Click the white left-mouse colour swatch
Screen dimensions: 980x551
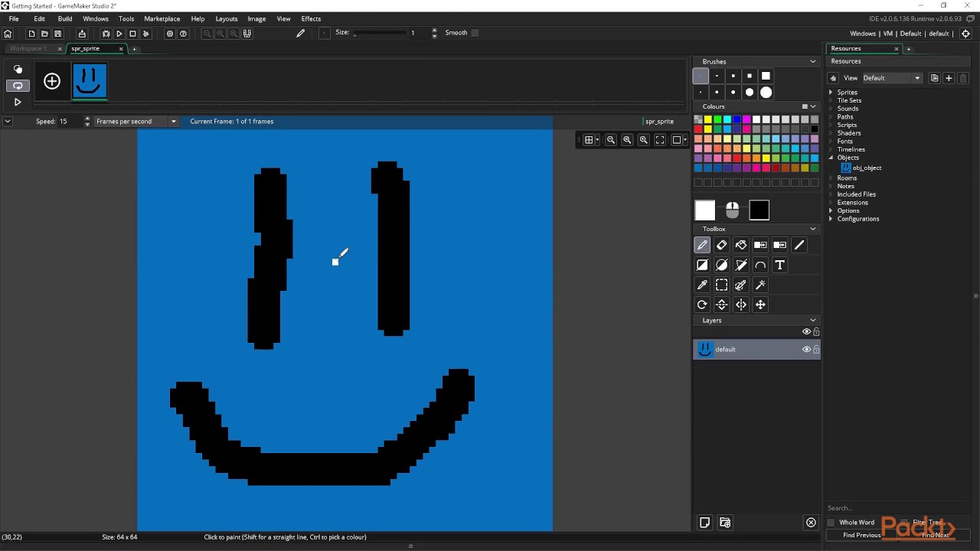(x=705, y=210)
